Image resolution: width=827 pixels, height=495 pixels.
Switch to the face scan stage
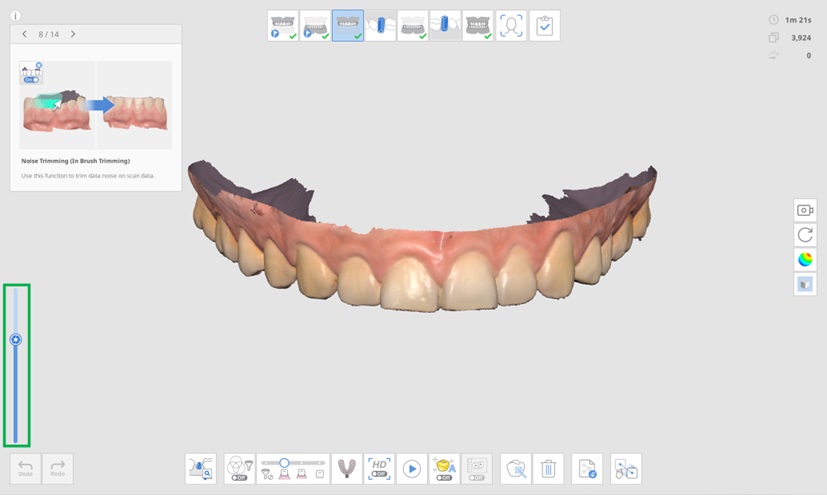coord(511,26)
